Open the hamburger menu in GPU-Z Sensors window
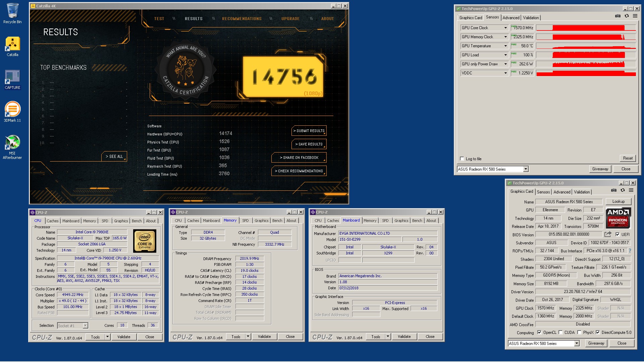Viewport: 644px width, 362px height. point(635,16)
